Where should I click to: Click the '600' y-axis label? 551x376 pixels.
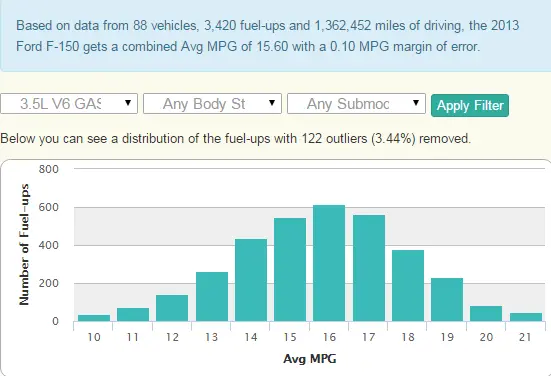click(x=49, y=207)
